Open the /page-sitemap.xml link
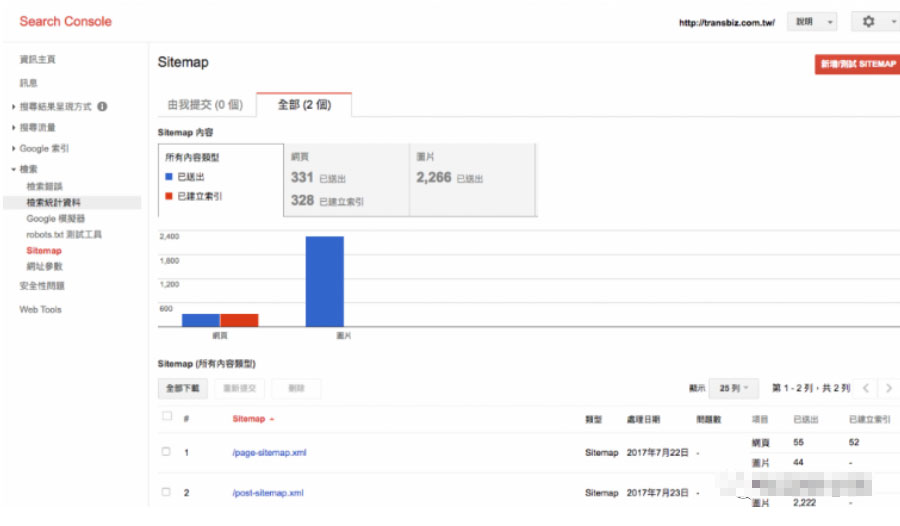The width and height of the screenshot is (900, 526). [x=268, y=453]
